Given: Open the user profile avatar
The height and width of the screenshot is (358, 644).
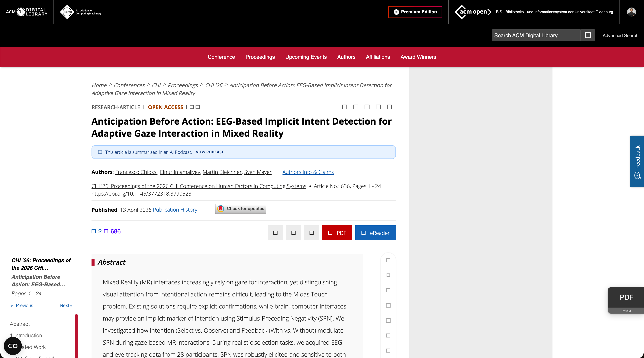Looking at the screenshot, I should [631, 12].
